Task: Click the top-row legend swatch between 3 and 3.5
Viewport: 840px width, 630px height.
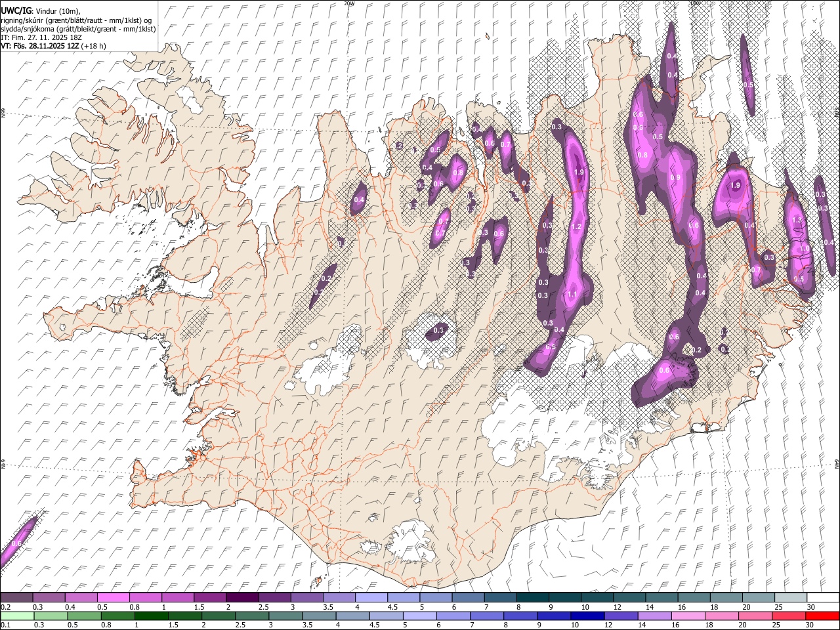Action: [306, 598]
